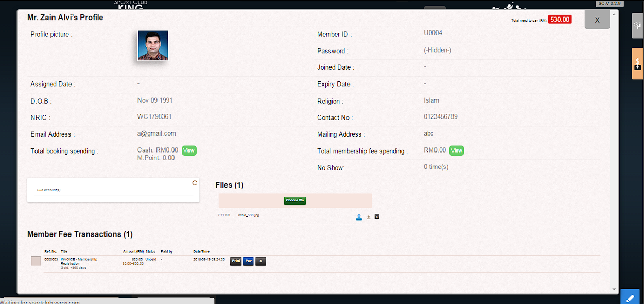Screen dimensions: 644x304
Task: View total booking spending details
Action: 189,150
